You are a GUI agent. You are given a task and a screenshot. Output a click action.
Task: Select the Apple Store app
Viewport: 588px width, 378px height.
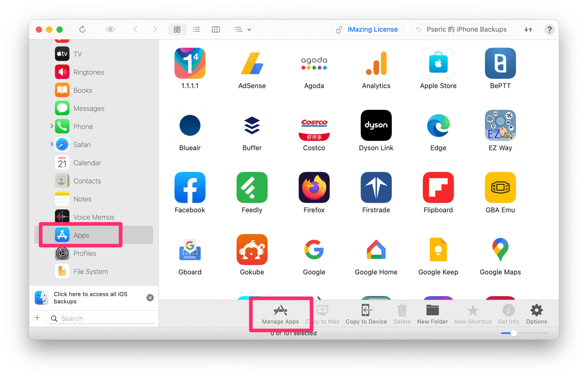point(438,63)
